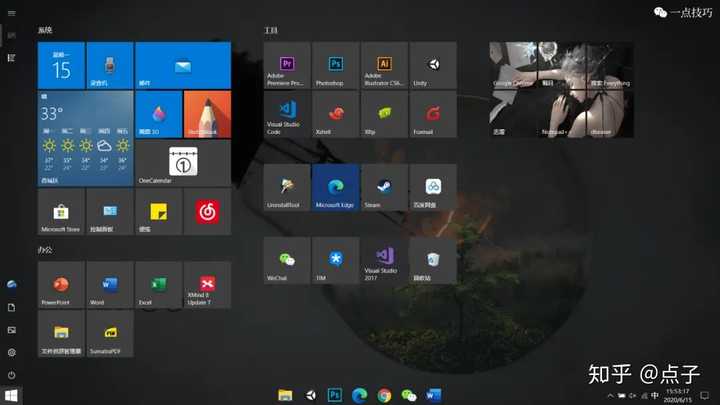Image resolution: width=720 pixels, height=405 pixels.
Task: Open Google Chrome from the taskbar
Action: click(384, 395)
